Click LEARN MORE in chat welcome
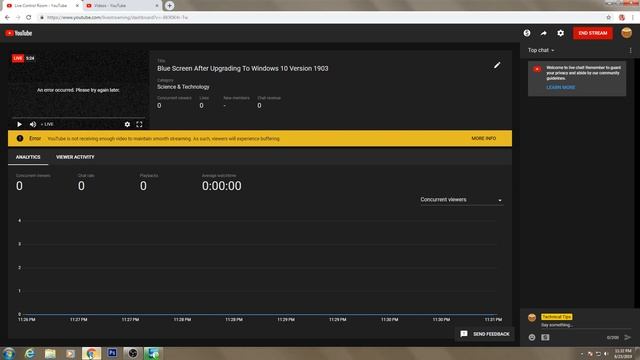Image resolution: width=640 pixels, height=360 pixels. point(560,87)
